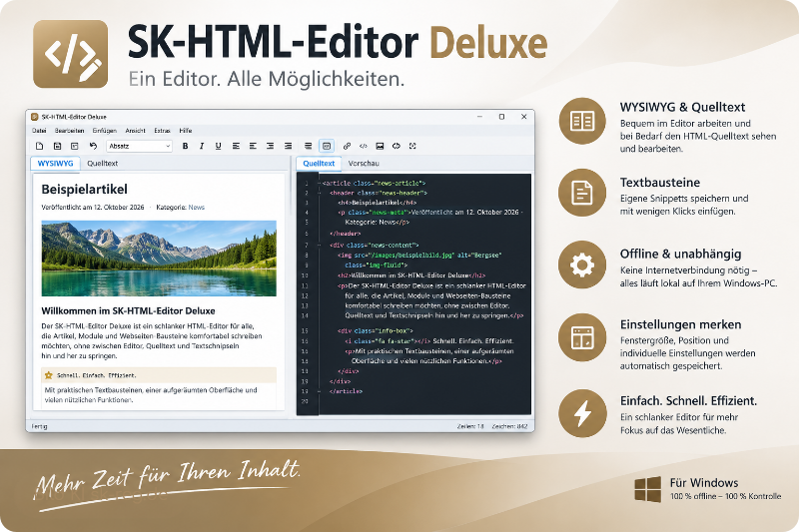
Task: Switch right pane to Vorschau tab
Action: tap(364, 164)
